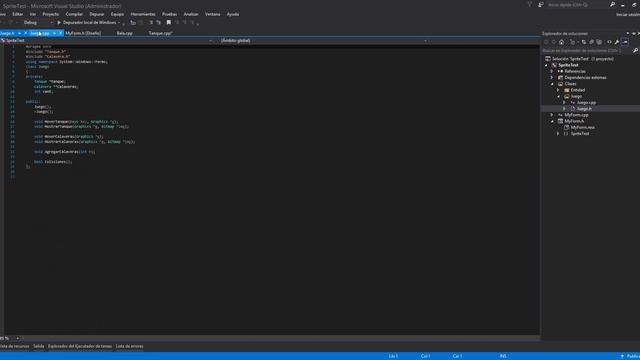Click the INS indicator in the status bar
The height and width of the screenshot is (360, 640).
tap(503, 356)
